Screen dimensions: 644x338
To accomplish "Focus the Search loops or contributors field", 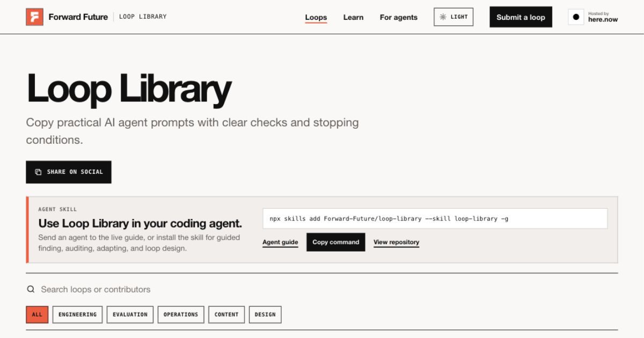I will pyautogui.click(x=322, y=289).
